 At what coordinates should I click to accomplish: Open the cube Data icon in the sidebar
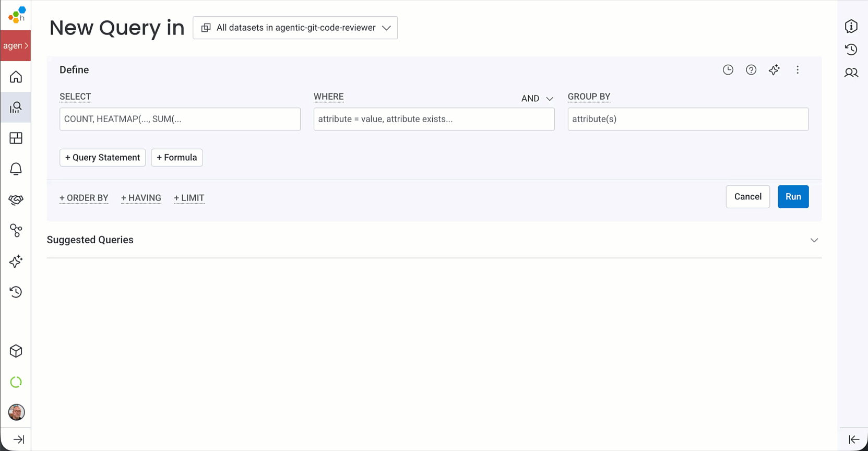[16, 351]
